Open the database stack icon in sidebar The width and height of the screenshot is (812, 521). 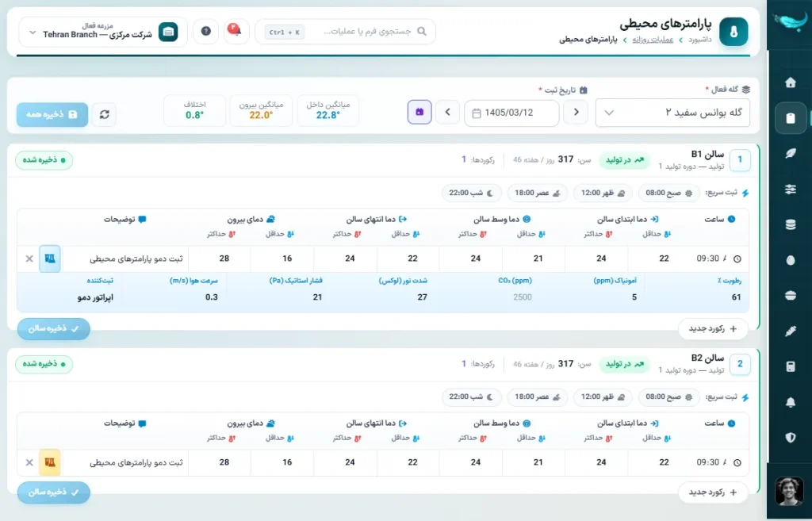tap(791, 224)
